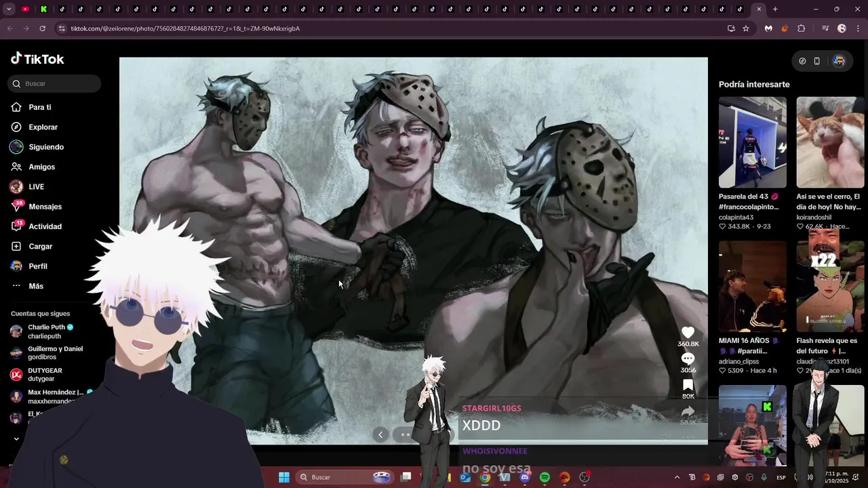This screenshot has width=868, height=488.
Task: Open the comments bubble showing 3056
Action: (x=688, y=359)
